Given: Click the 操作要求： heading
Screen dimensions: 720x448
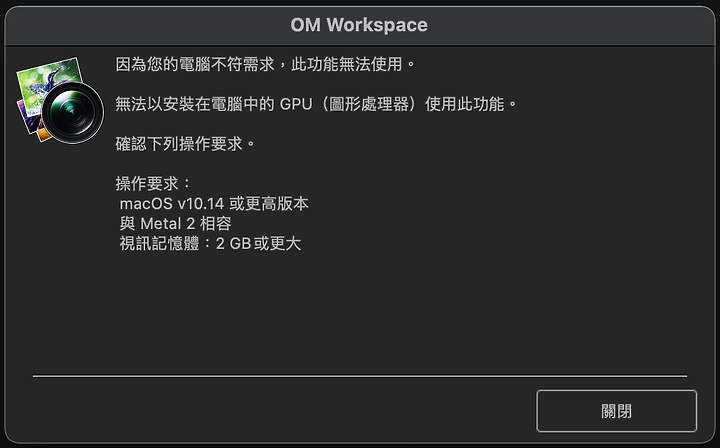Looking at the screenshot, I should (154, 184).
